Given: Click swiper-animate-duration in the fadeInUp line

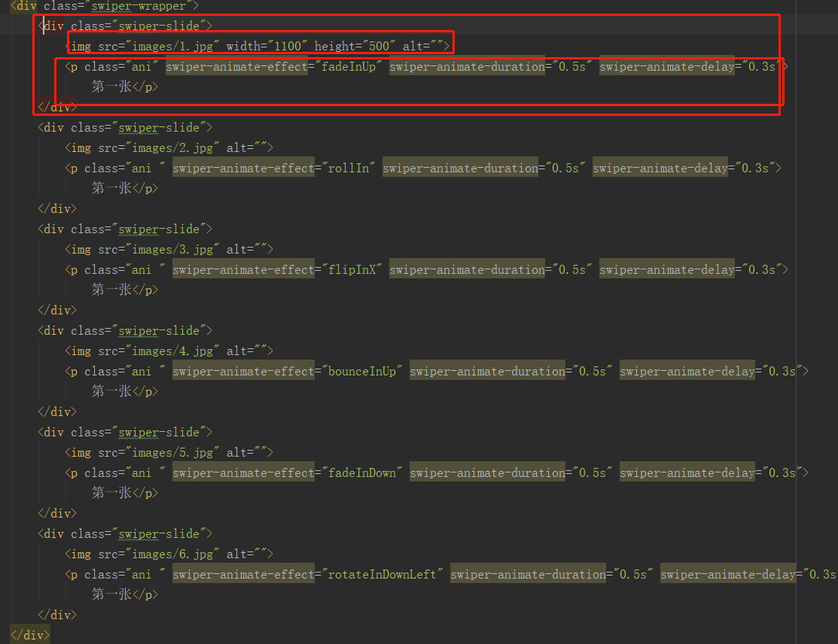Looking at the screenshot, I should pos(467,67).
